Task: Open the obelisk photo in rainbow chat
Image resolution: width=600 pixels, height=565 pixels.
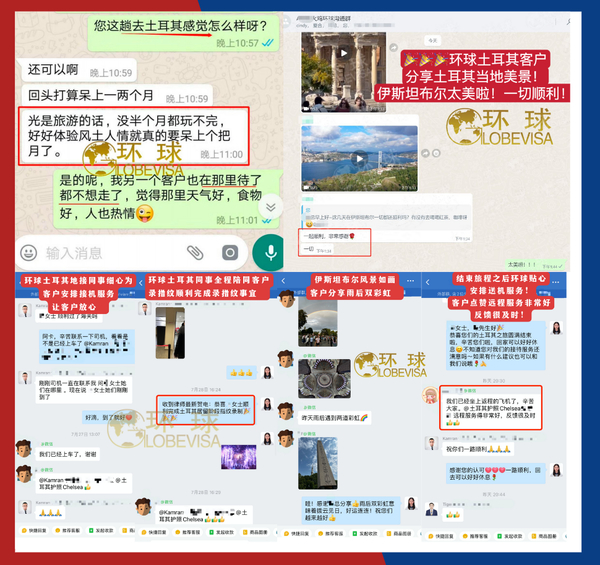Action: pyautogui.click(x=318, y=463)
